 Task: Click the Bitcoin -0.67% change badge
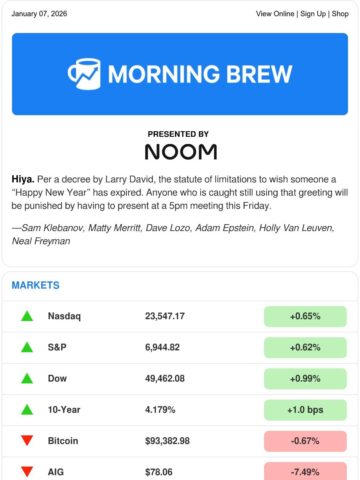pyautogui.click(x=305, y=441)
